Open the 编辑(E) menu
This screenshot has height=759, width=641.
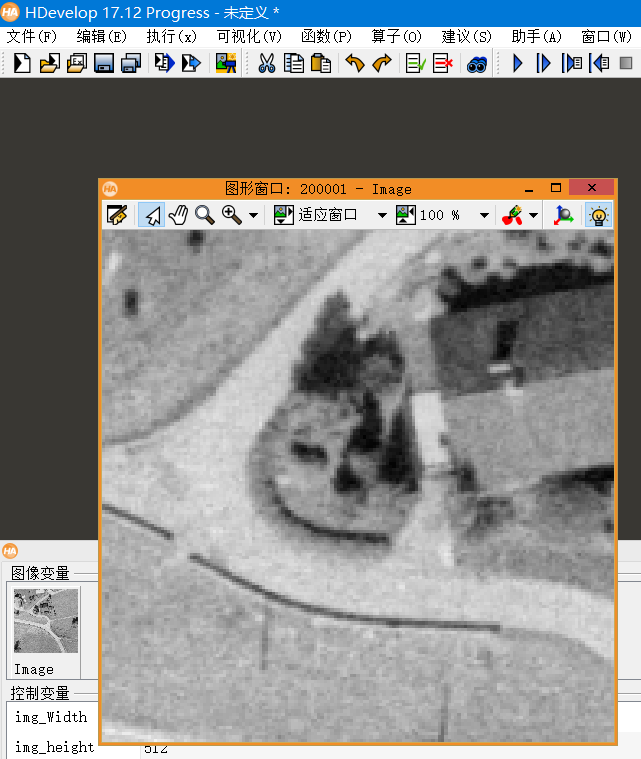(x=102, y=37)
